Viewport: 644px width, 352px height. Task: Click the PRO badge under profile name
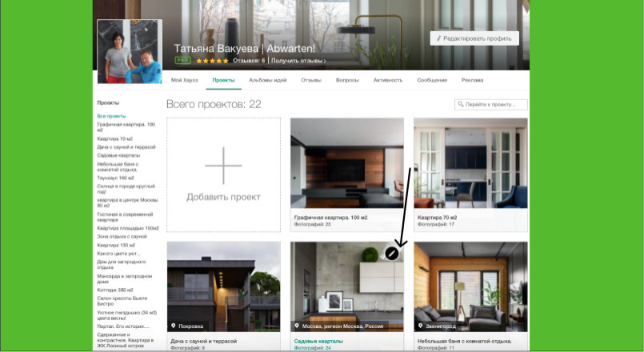click(182, 60)
